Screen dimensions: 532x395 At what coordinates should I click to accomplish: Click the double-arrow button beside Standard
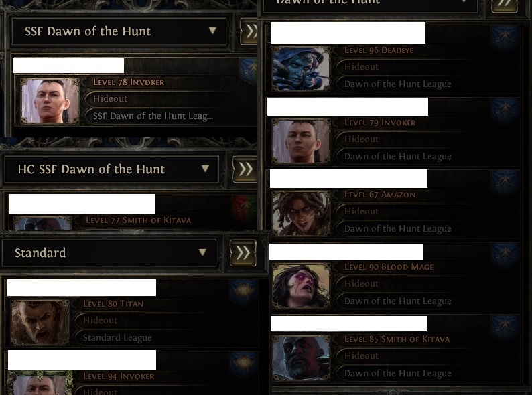(x=243, y=252)
